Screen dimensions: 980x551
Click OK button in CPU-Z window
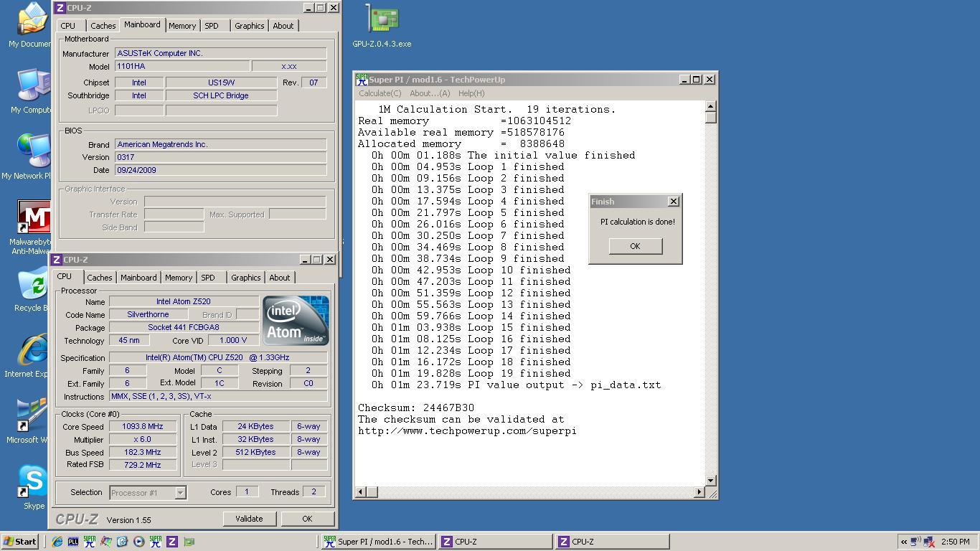pyautogui.click(x=307, y=519)
